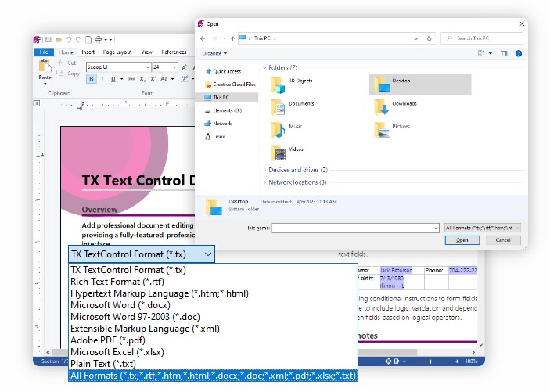Open the File tab
Screen dimensions: 550x392
point(44,52)
